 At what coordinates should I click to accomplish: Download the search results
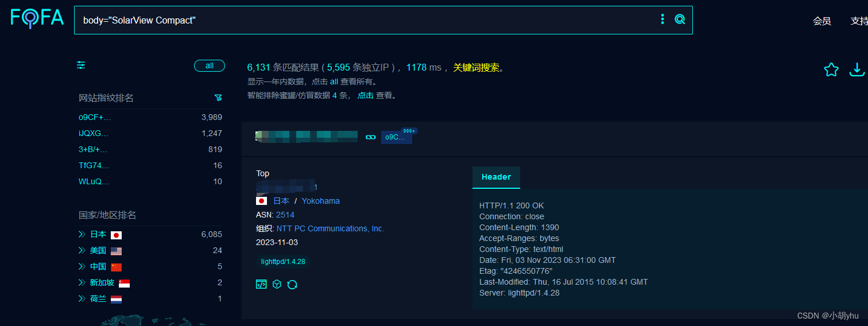pos(857,69)
